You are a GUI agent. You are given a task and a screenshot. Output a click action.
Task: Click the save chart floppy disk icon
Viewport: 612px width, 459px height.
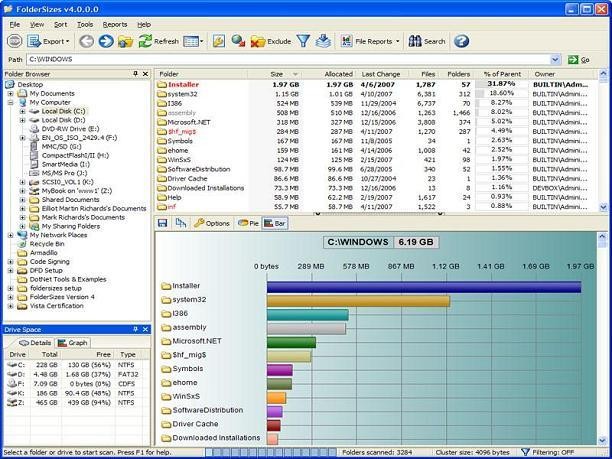[x=162, y=223]
